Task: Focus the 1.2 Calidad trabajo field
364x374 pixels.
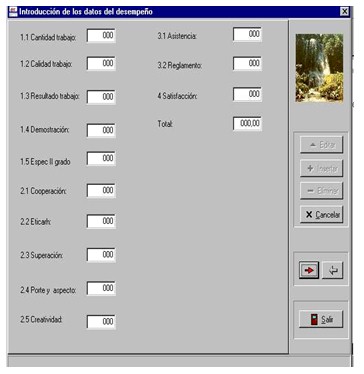Action: [101, 63]
